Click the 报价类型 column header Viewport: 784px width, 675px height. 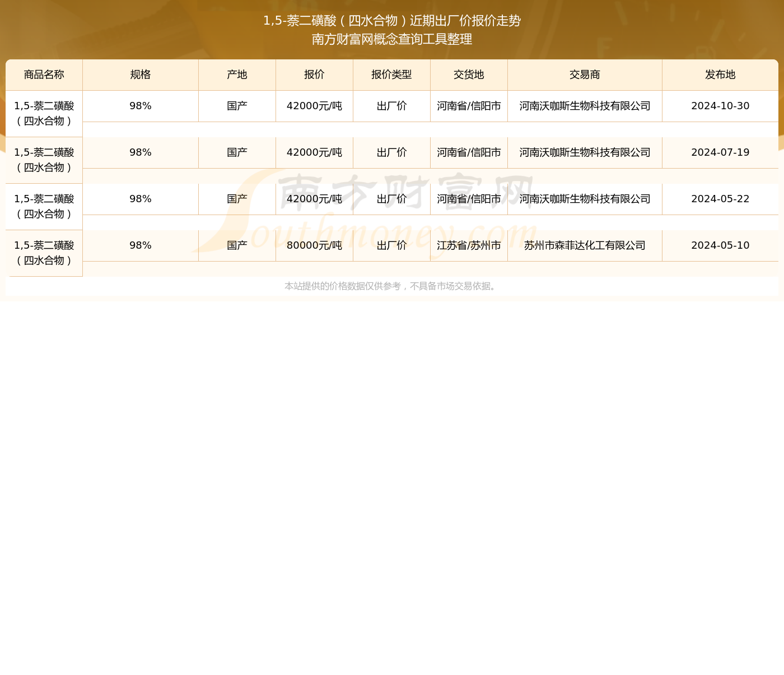coord(392,75)
